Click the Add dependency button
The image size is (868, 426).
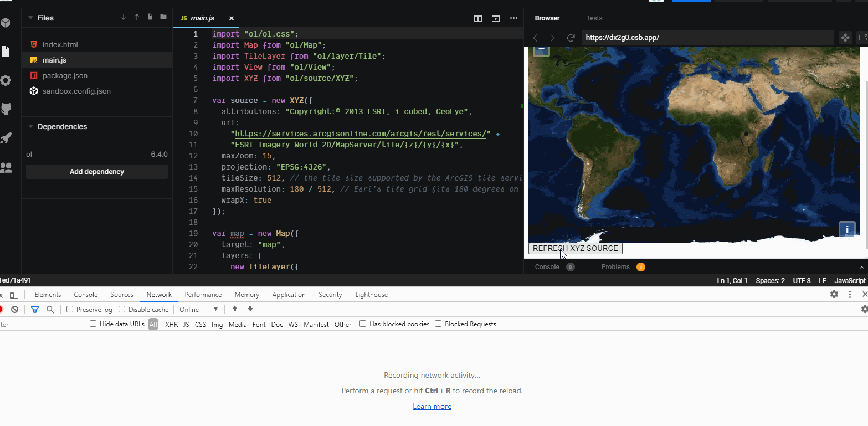coord(96,172)
